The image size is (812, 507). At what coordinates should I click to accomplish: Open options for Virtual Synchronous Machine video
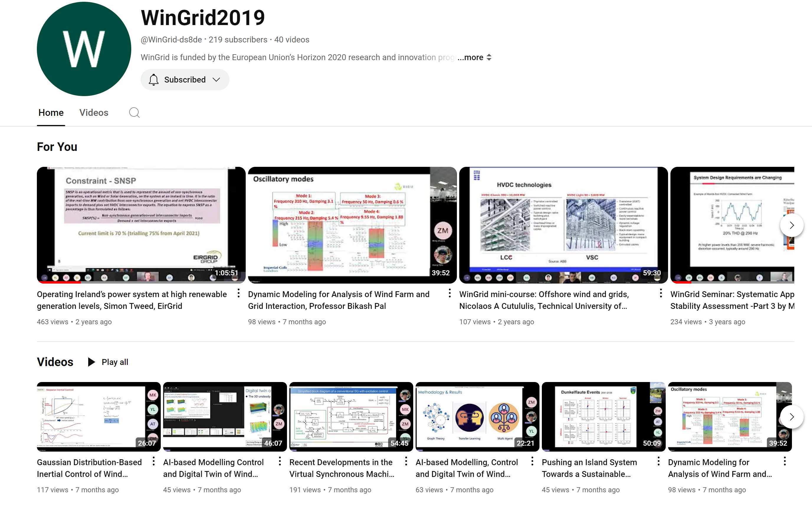(x=406, y=461)
